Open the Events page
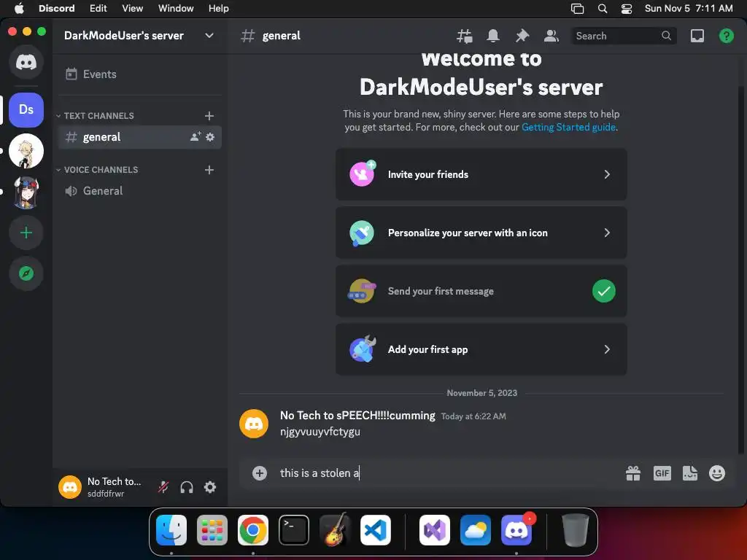747x560 pixels. [139, 74]
